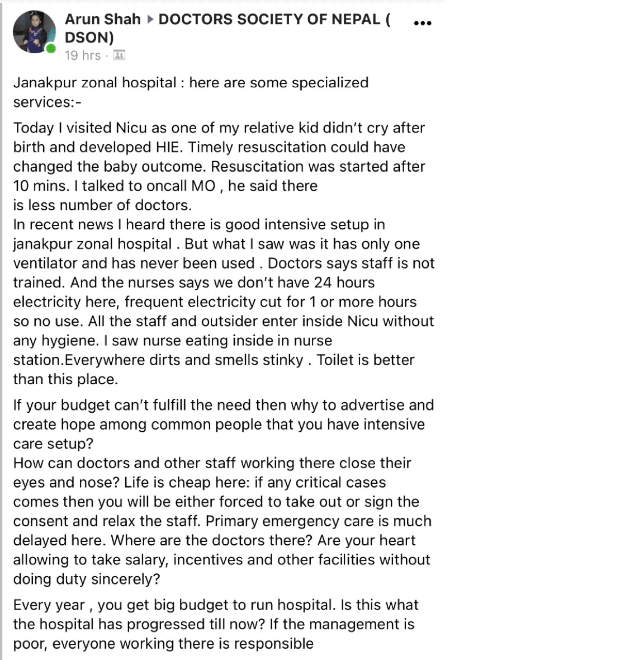Open Arun Shah's profile picture
This screenshot has height=660, width=644.
click(x=35, y=31)
